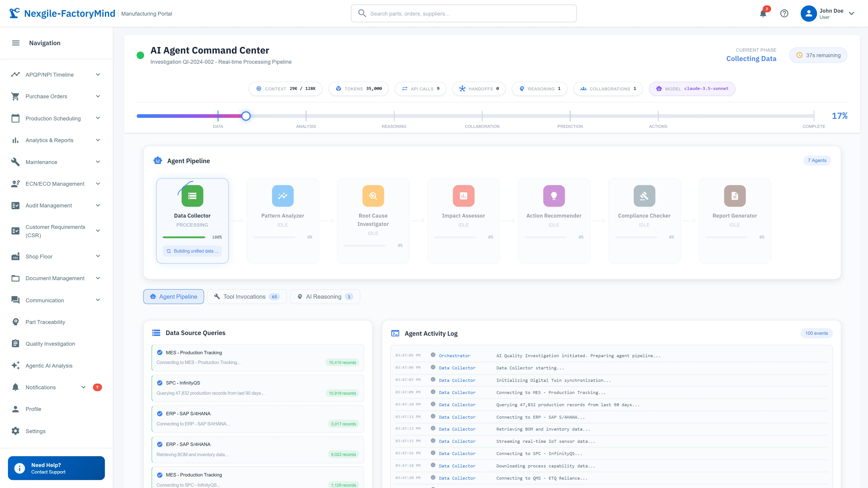Click the Action Recommender lightbulb icon
The width and height of the screenshot is (868, 488).
click(554, 196)
